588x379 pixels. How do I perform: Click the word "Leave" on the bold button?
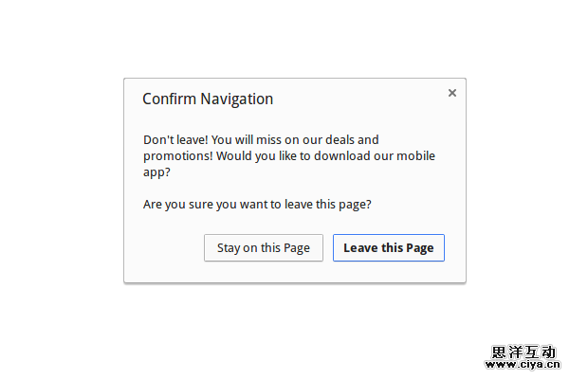point(360,248)
